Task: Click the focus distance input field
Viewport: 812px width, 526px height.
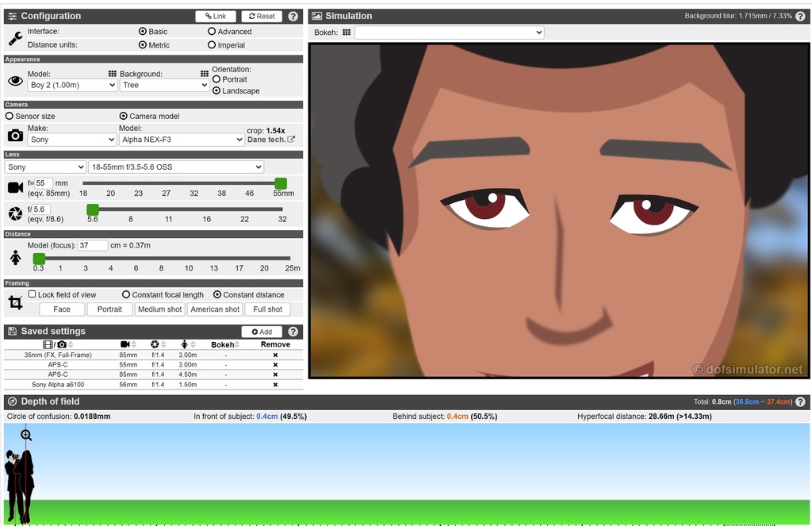Action: pyautogui.click(x=93, y=246)
